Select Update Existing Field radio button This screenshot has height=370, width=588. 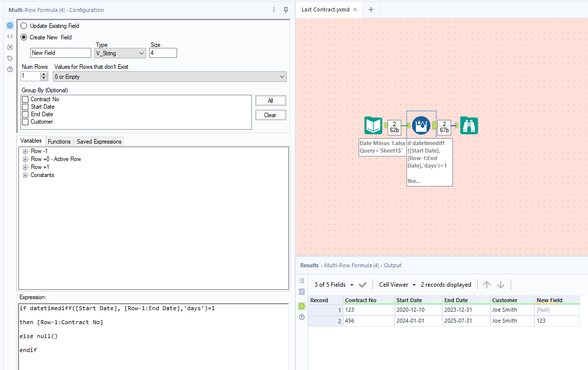[x=24, y=26]
